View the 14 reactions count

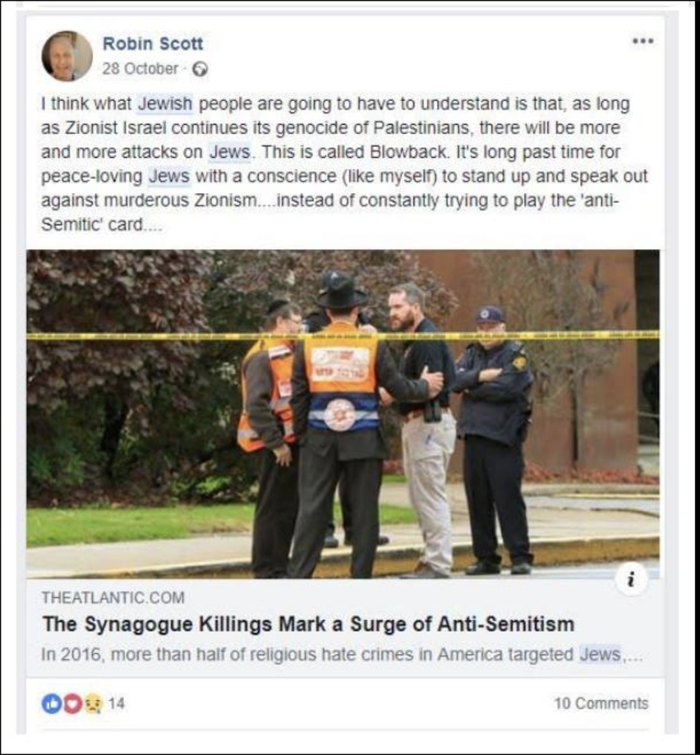click(x=116, y=703)
